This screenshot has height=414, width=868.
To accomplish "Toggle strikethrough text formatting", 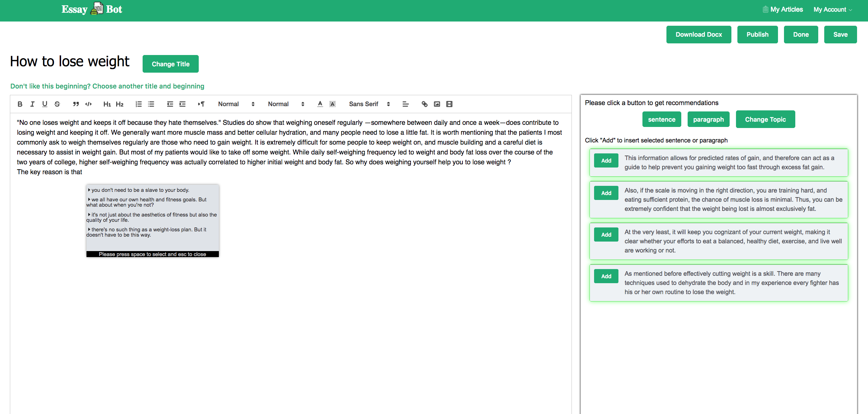I will [x=57, y=104].
